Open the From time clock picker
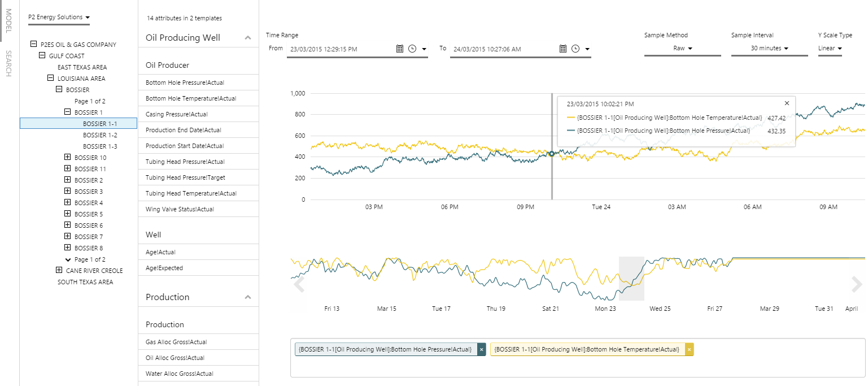This screenshot has height=386, width=868. pyautogui.click(x=412, y=49)
